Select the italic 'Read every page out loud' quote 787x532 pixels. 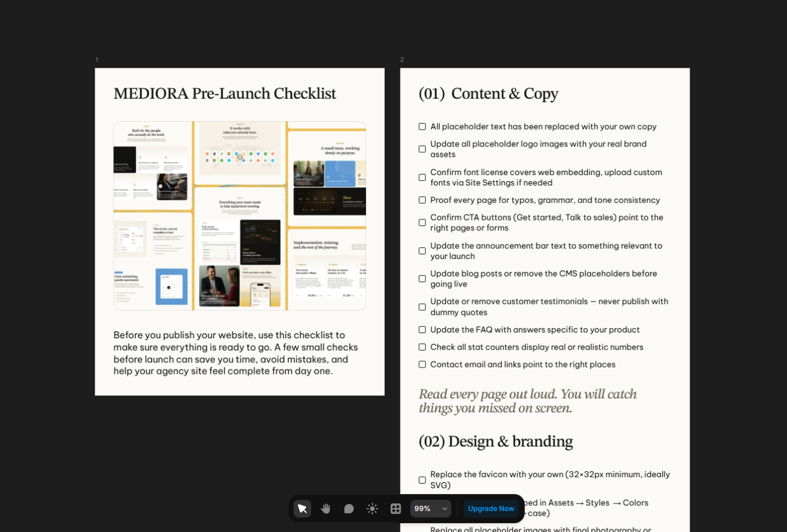pos(528,401)
